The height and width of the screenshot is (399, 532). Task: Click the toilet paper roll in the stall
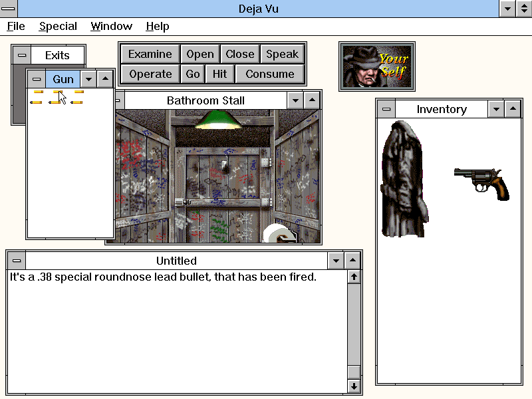(279, 233)
